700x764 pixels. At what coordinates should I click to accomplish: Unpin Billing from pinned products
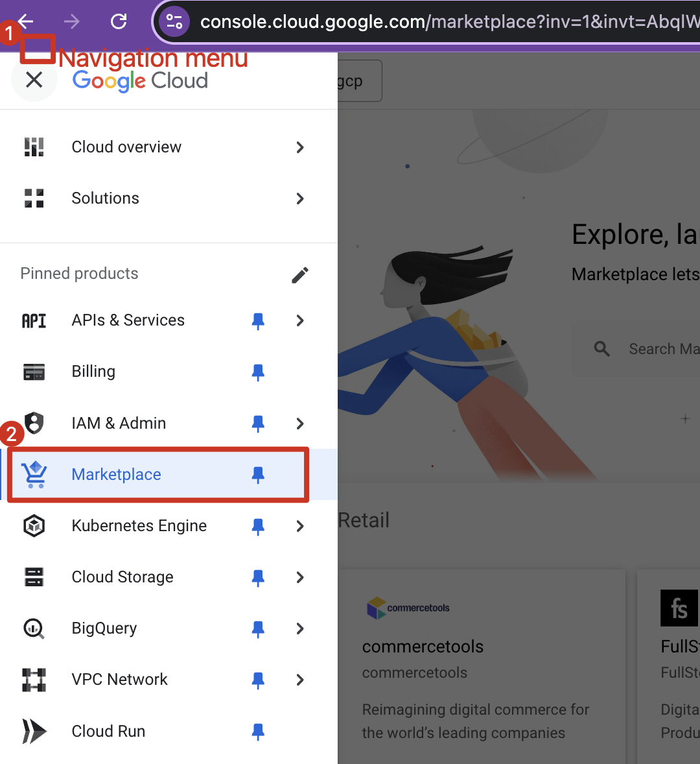click(x=258, y=372)
